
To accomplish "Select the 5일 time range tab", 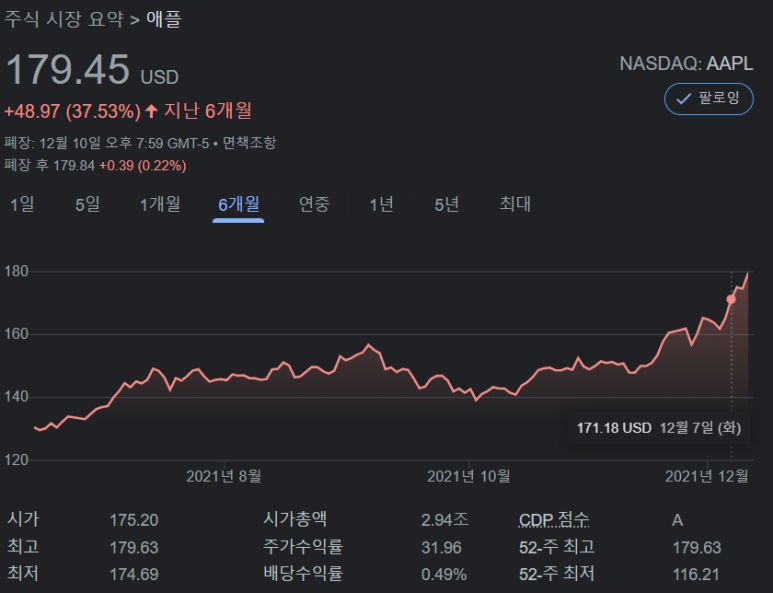I will (87, 204).
